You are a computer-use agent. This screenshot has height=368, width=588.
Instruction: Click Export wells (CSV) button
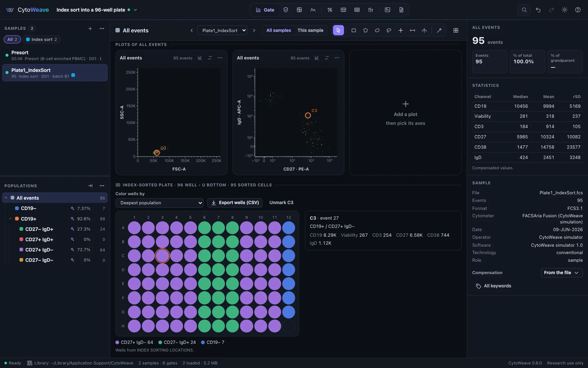[235, 203]
